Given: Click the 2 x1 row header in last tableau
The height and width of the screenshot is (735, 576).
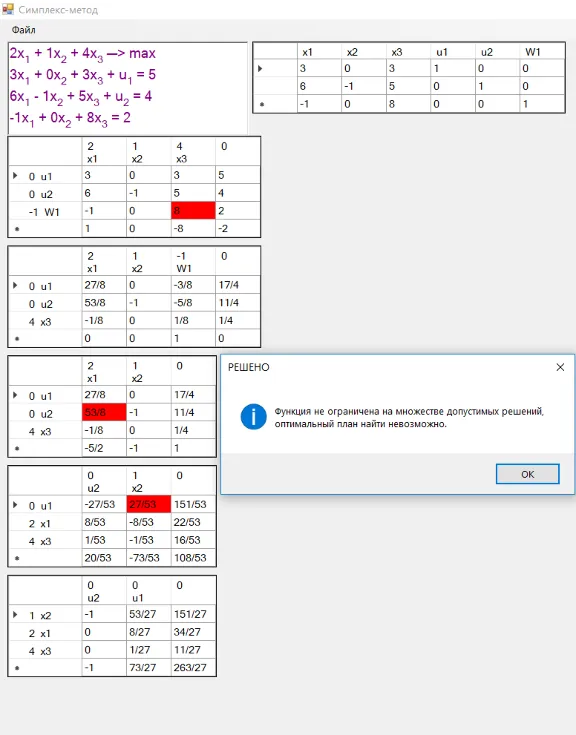Looking at the screenshot, I should coord(45,633).
